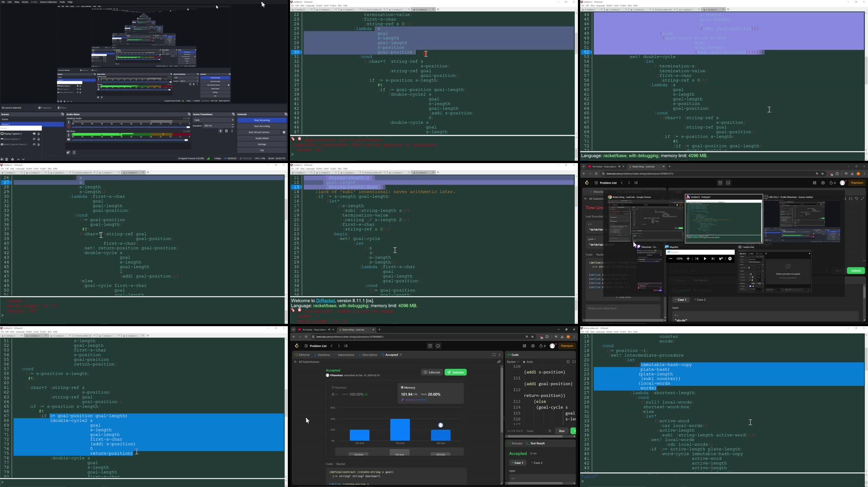Image resolution: width=868 pixels, height=487 pixels.
Task: Go to next problem in Accepted LeetCode window
Action: [x=339, y=346]
